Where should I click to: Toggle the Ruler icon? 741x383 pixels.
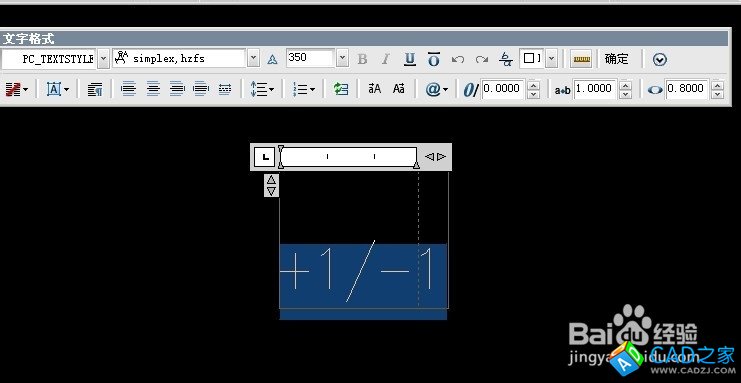coord(581,59)
